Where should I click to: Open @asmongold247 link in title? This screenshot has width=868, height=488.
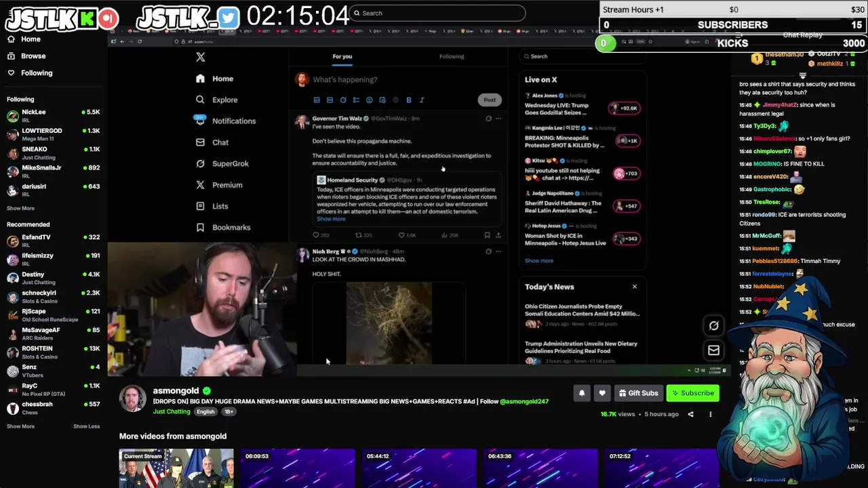tap(524, 401)
